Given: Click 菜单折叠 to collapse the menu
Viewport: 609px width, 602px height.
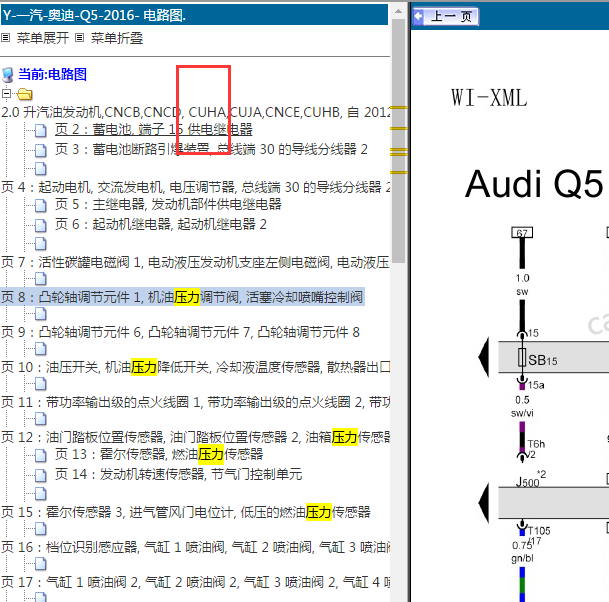Looking at the screenshot, I should (117, 38).
